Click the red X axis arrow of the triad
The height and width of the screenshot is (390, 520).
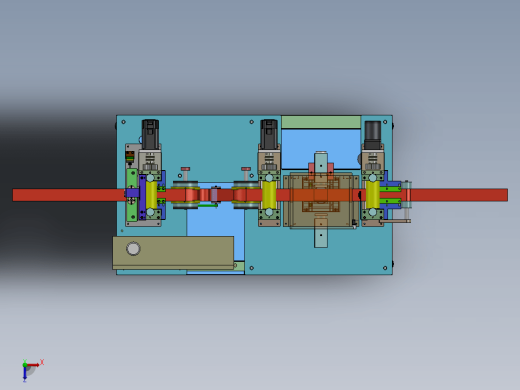coord(33,365)
